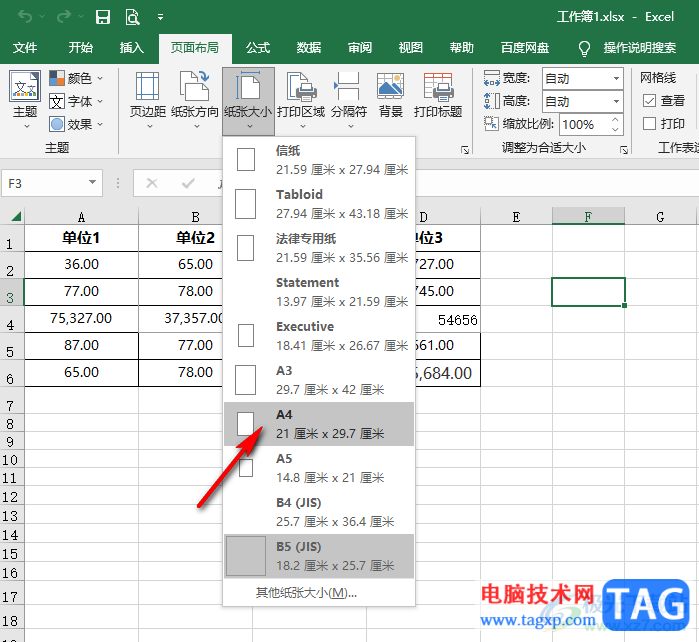Screen dimensions: 699x642
Task: Click 背景 background picture button
Action: click(391, 95)
